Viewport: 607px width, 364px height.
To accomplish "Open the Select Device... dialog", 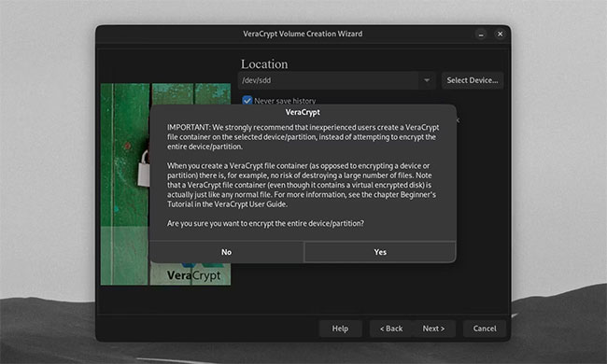I will pos(473,80).
